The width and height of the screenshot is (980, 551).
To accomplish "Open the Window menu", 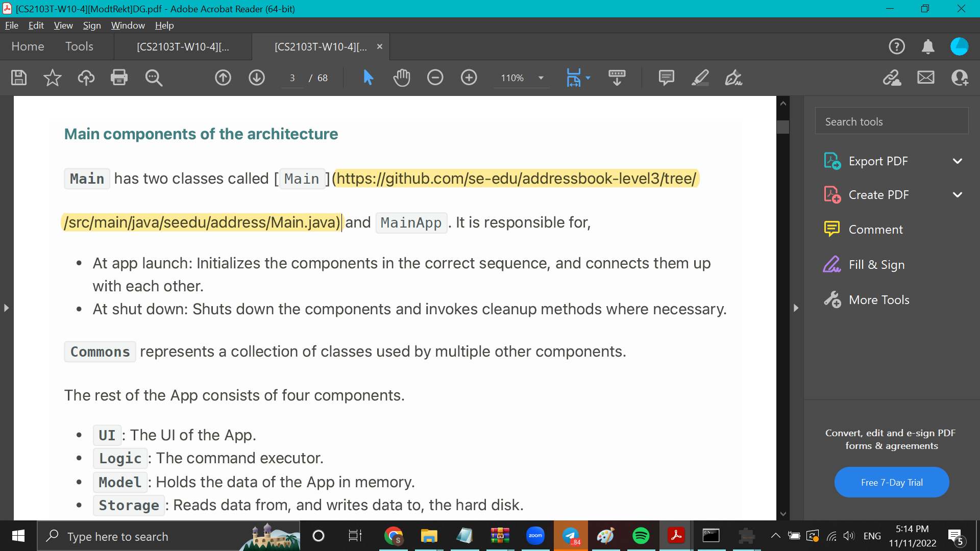I will (x=128, y=26).
